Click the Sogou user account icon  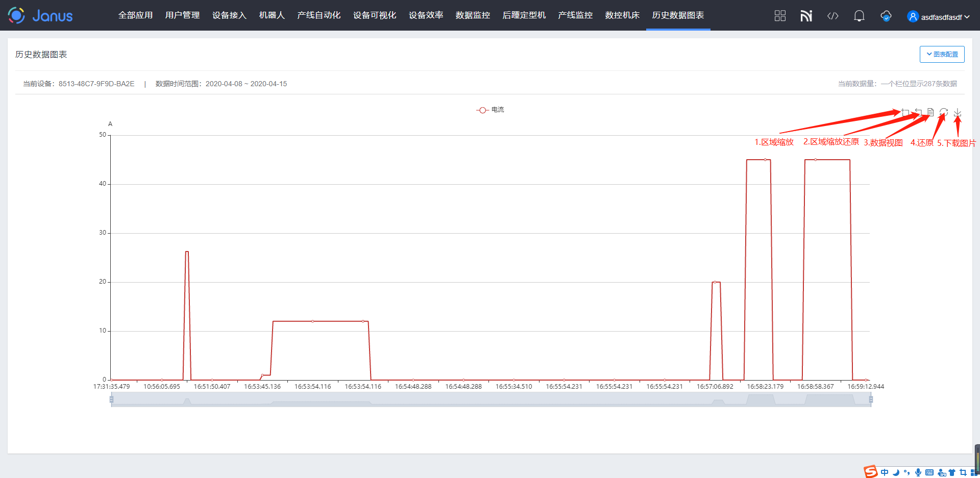tap(942, 473)
